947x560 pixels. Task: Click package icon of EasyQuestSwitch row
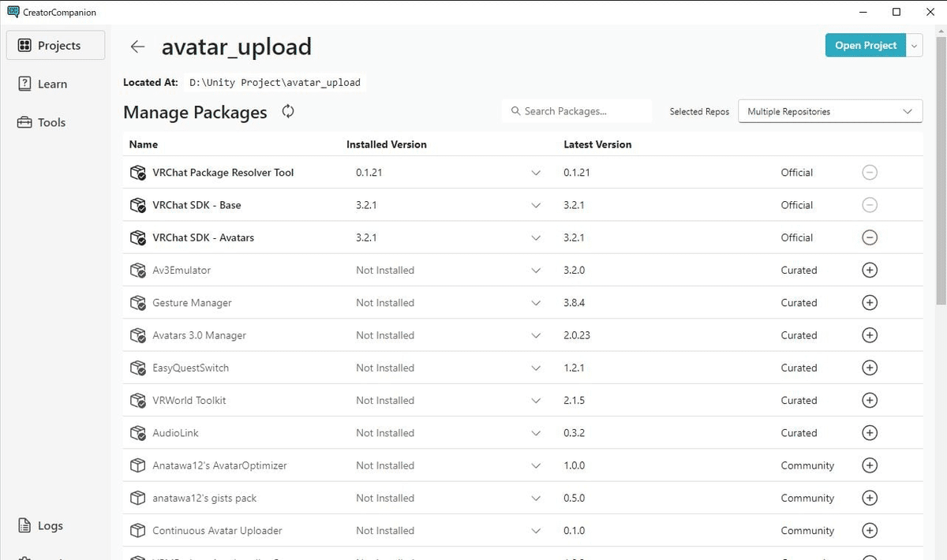point(138,368)
